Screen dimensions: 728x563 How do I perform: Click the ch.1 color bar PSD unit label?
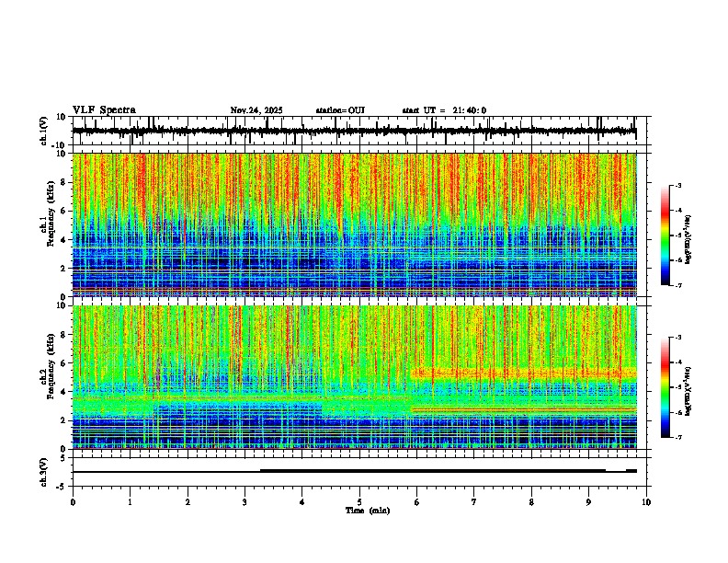coord(688,239)
